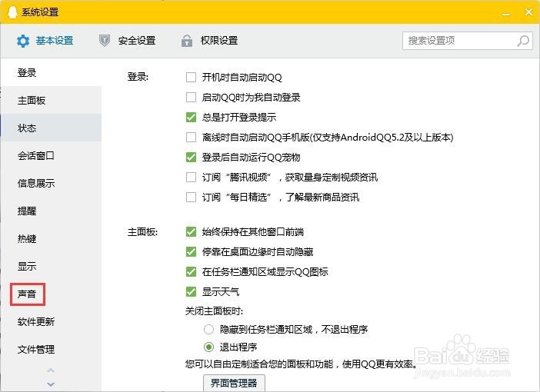
Task: Select 主面板 in the sidebar
Action: [x=51, y=100]
